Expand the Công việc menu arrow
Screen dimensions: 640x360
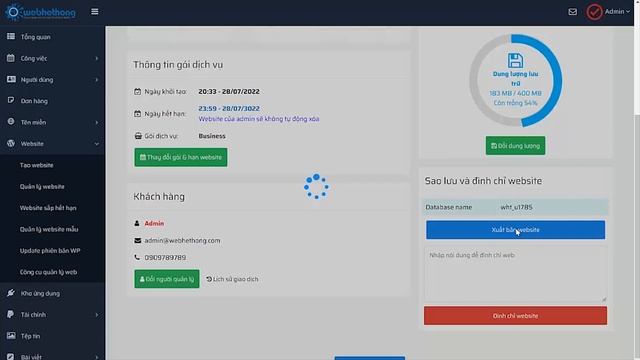(x=97, y=58)
